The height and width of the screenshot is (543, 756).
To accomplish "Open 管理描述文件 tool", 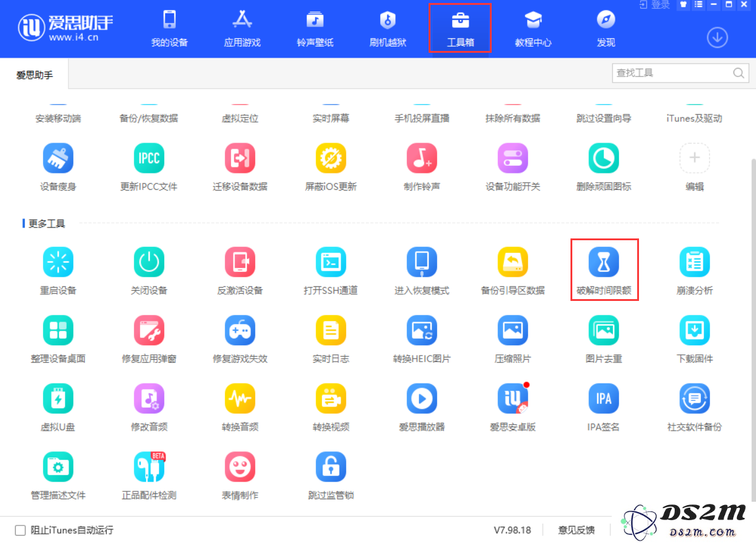I will click(x=58, y=467).
